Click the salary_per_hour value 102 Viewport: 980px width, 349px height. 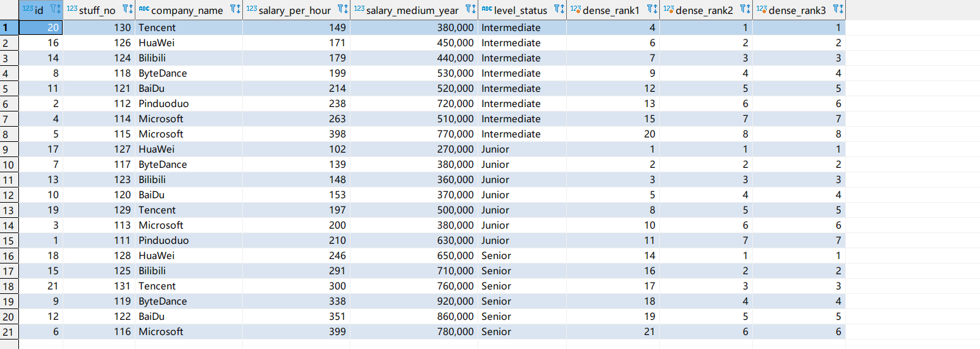[x=296, y=149]
